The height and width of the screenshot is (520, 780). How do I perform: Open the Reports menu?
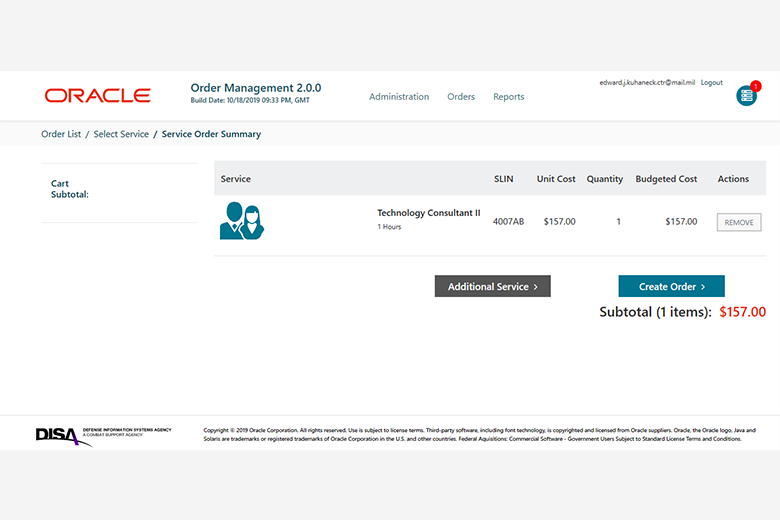tap(508, 97)
